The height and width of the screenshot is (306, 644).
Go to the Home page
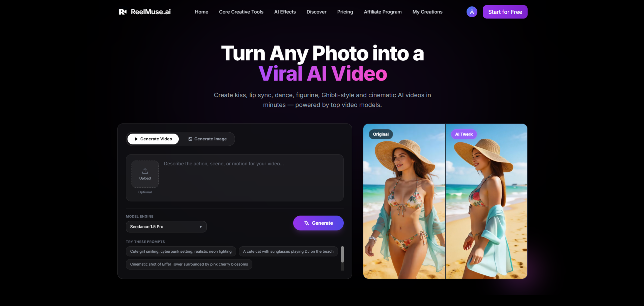pos(201,12)
